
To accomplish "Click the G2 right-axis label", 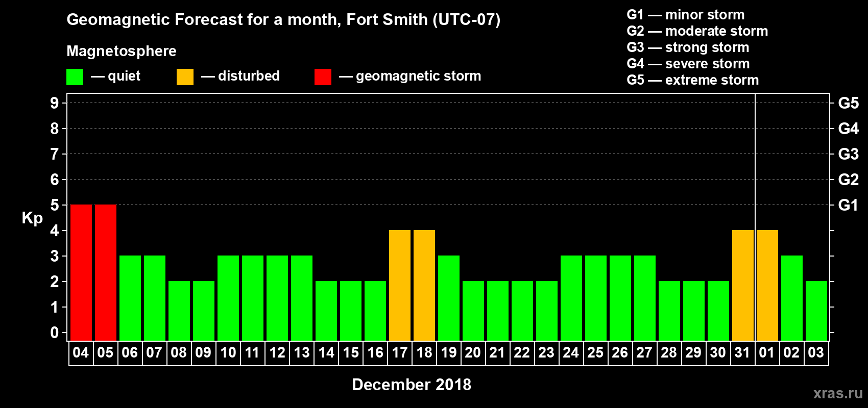I will [x=849, y=180].
